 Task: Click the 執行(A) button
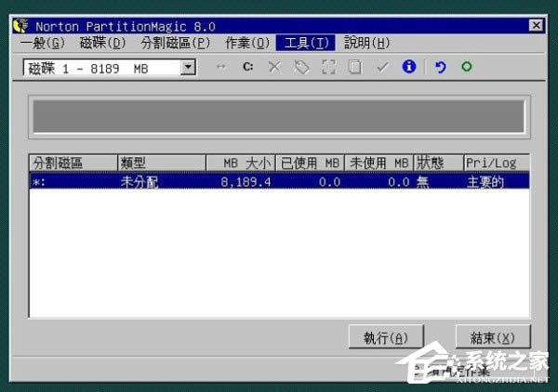(x=386, y=337)
